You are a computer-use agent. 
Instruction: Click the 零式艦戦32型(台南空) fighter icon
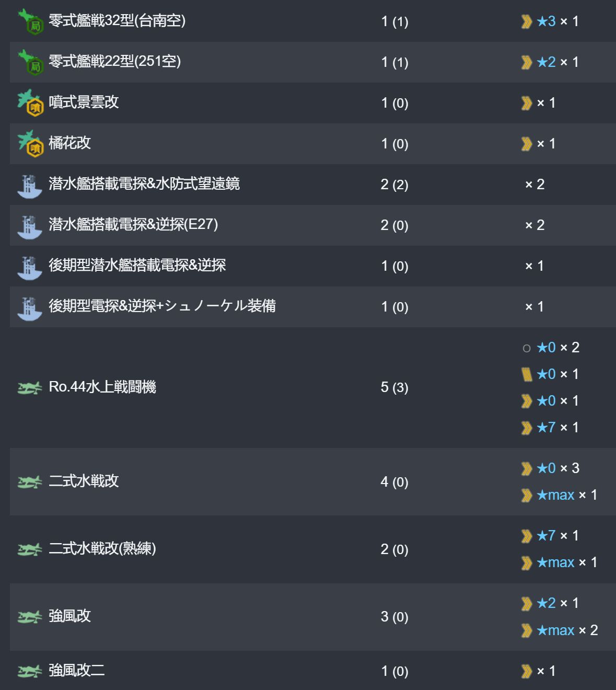click(30, 21)
